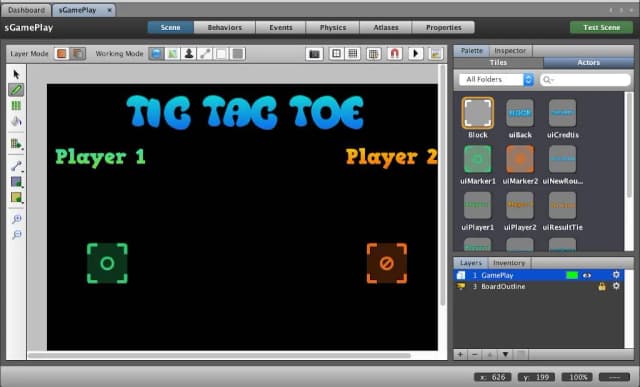
Task: Choose the blue region tool
Action: 16,182
